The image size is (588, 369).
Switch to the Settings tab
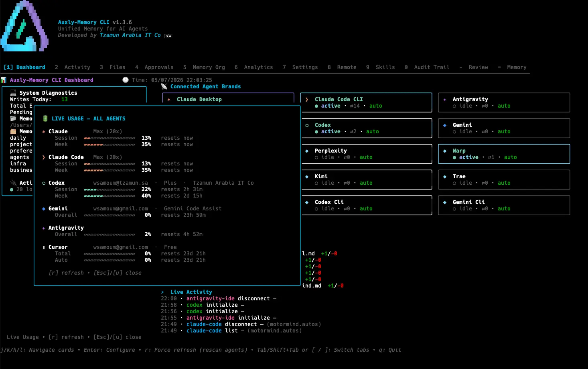click(300, 67)
